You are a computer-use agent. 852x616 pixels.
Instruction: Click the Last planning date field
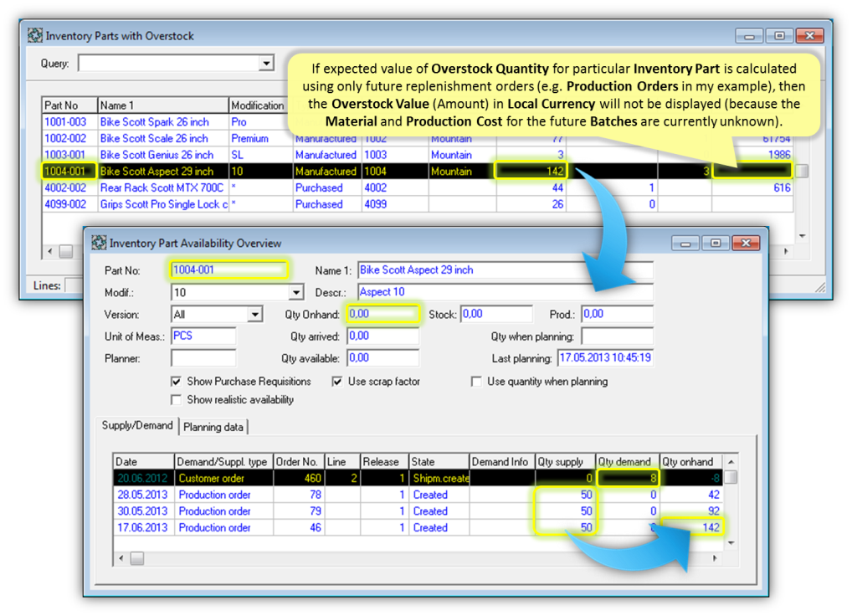pyautogui.click(x=605, y=358)
